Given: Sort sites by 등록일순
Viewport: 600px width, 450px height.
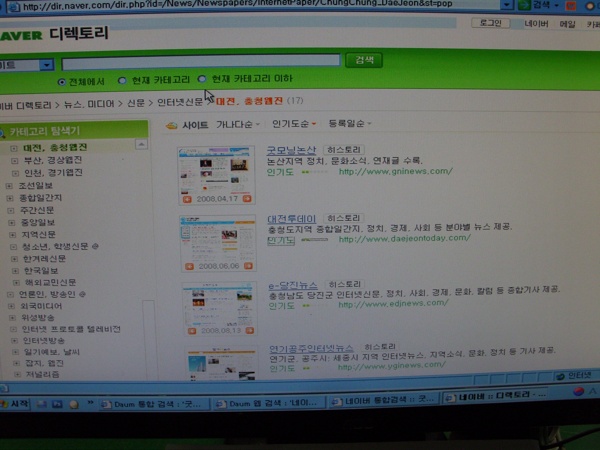Looking at the screenshot, I should pyautogui.click(x=350, y=123).
